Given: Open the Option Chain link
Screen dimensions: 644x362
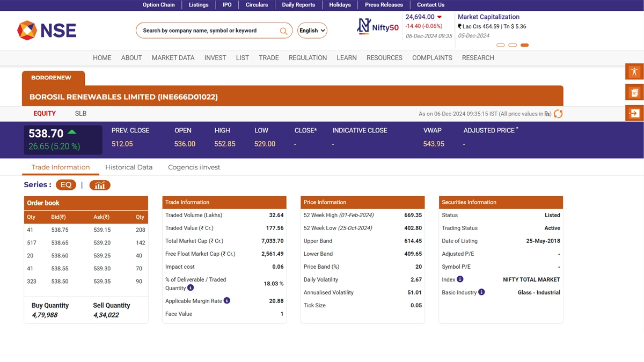Looking at the screenshot, I should (x=158, y=5).
